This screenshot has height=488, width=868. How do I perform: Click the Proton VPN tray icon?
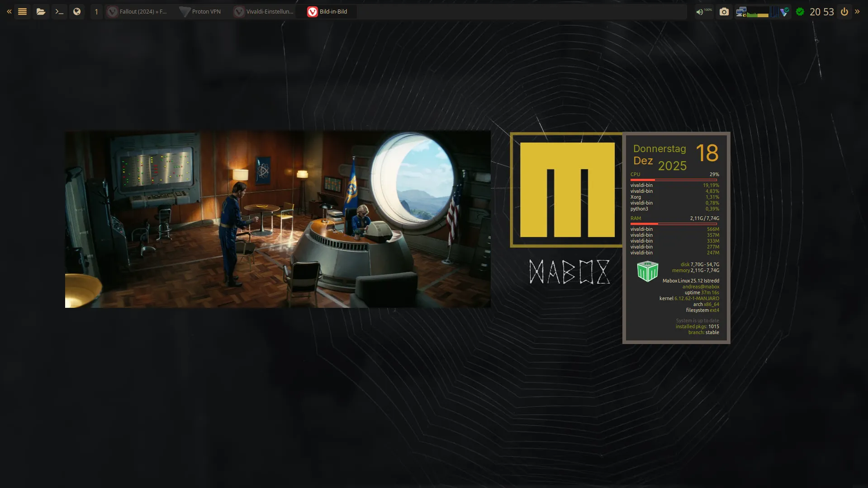point(785,12)
